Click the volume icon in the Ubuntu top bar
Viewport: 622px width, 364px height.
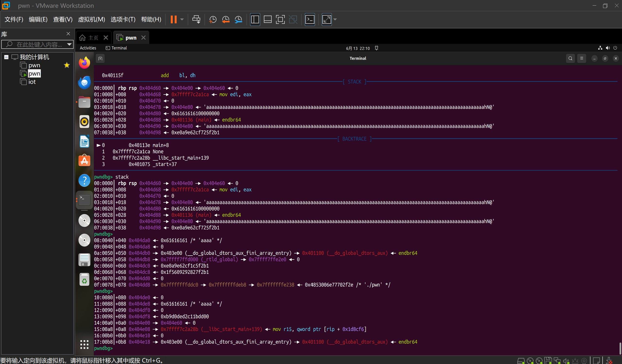(608, 48)
